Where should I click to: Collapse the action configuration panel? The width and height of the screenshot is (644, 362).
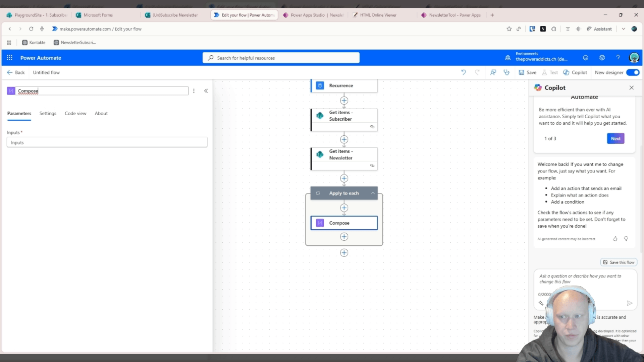pyautogui.click(x=206, y=91)
